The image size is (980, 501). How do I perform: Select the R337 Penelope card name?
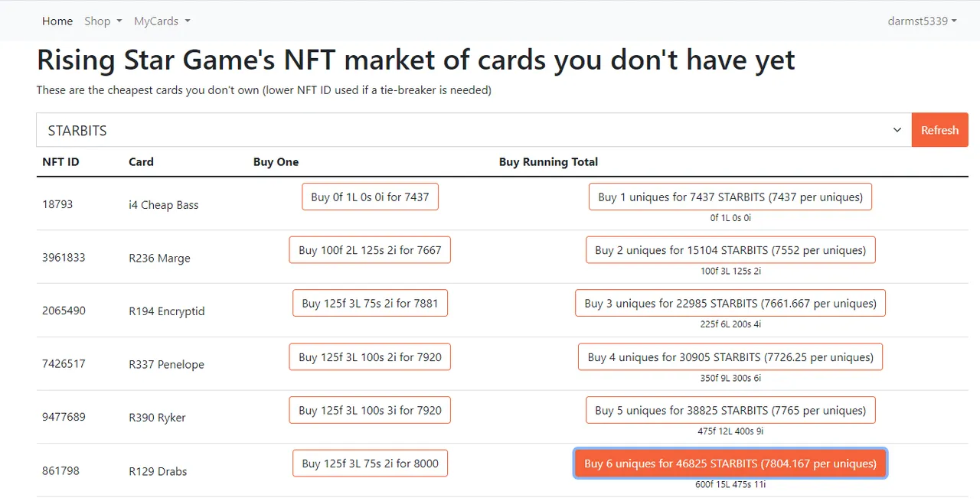coord(166,365)
